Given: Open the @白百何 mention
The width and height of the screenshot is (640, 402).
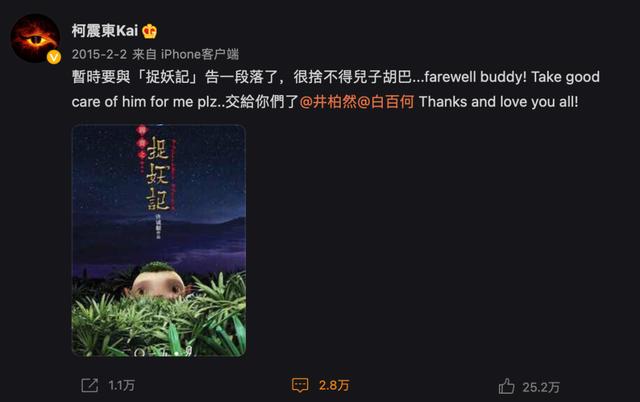Looking at the screenshot, I should point(386,102).
